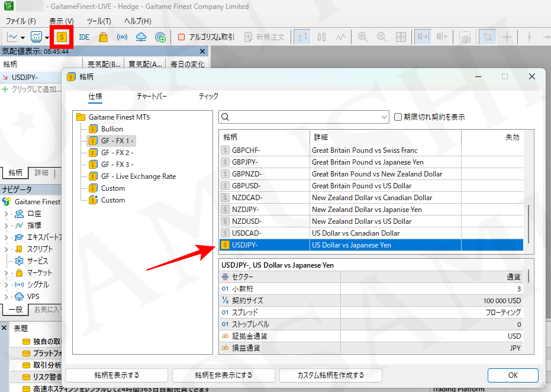Click the Symbols dollar icon in toolbar
Image resolution: width=551 pixels, height=392 pixels.
(62, 37)
